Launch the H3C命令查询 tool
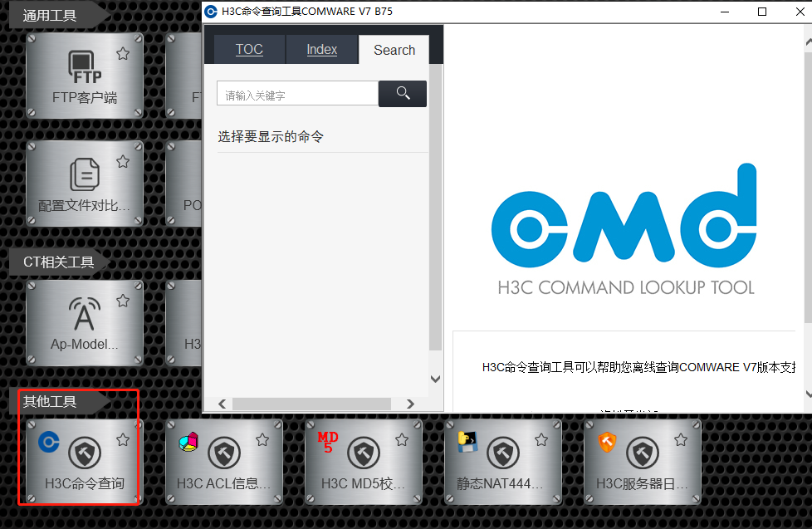 pos(85,463)
